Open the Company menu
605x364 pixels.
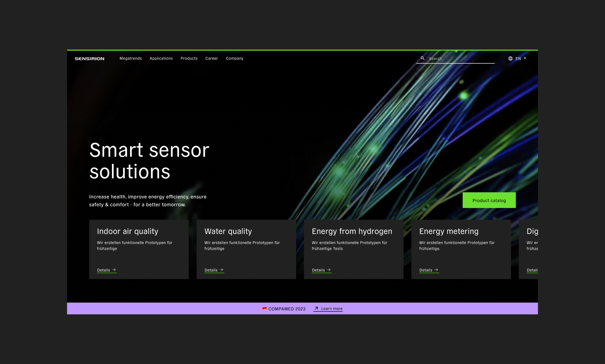pos(234,58)
